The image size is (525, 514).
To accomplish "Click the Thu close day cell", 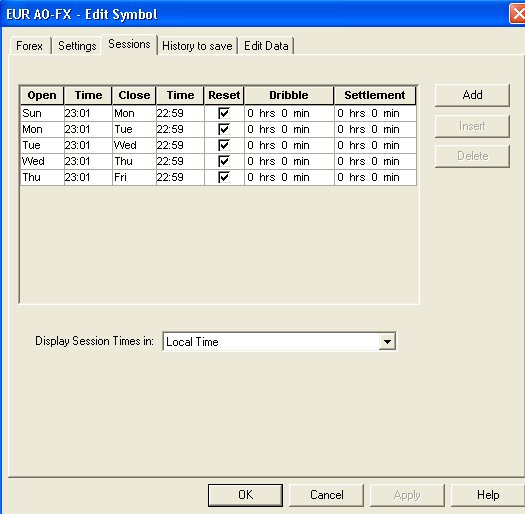I will tap(134, 161).
